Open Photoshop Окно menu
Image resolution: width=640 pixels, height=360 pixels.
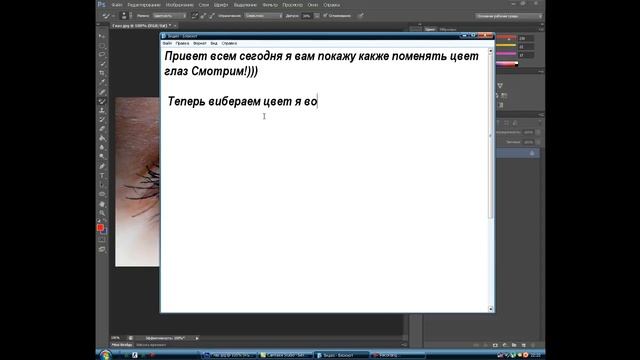313,5
